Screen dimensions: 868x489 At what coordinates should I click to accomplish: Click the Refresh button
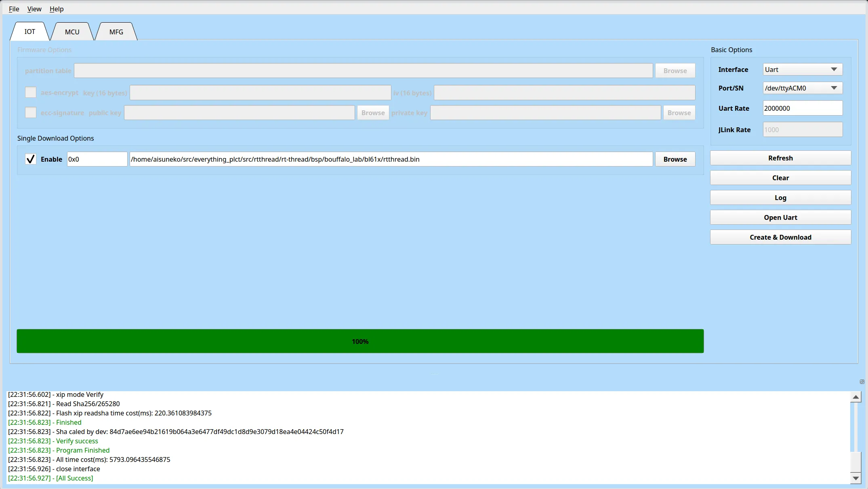coord(780,158)
